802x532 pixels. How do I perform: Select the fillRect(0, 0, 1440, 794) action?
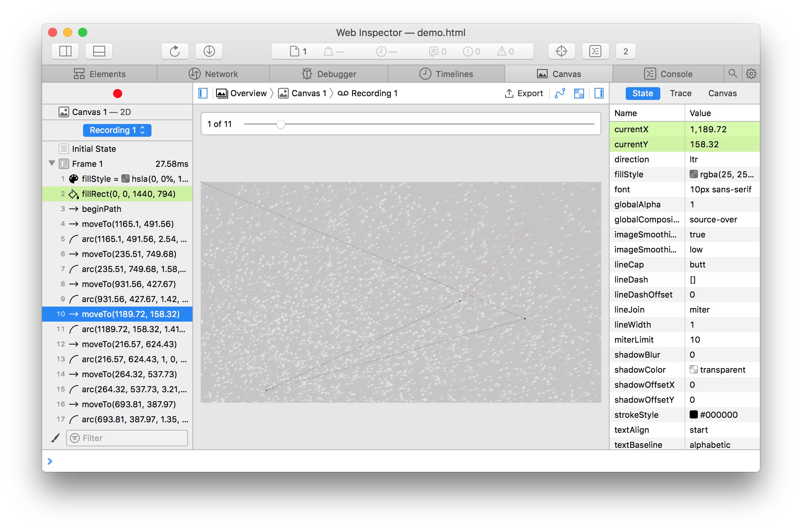[x=117, y=194]
